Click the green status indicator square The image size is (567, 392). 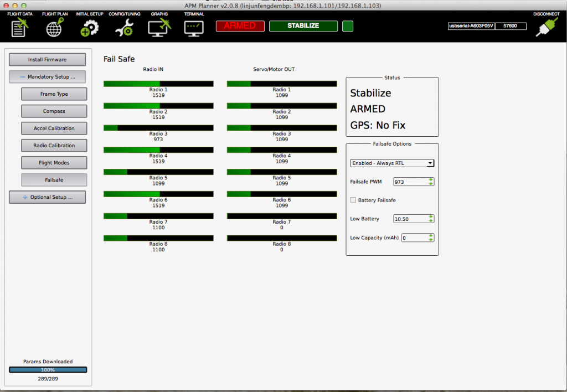(x=348, y=26)
